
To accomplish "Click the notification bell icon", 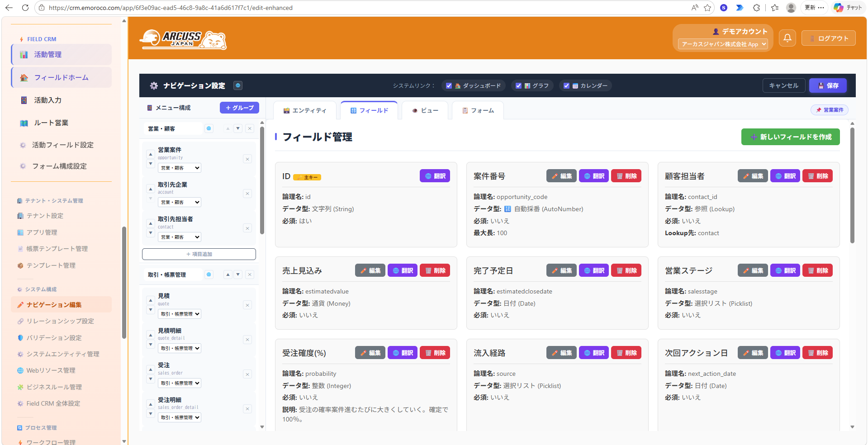I will (787, 38).
